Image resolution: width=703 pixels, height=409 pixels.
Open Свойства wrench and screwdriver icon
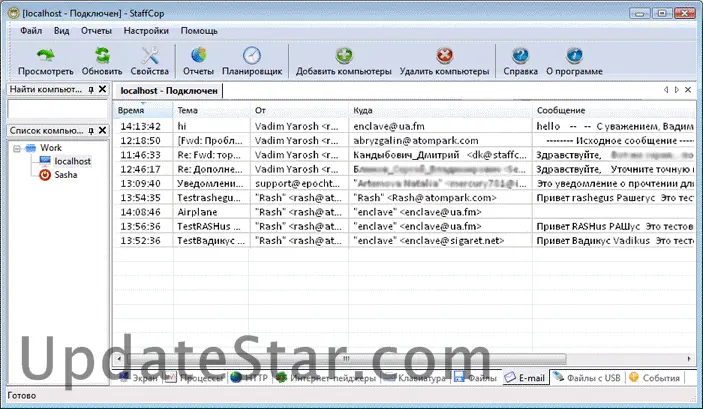click(150, 55)
